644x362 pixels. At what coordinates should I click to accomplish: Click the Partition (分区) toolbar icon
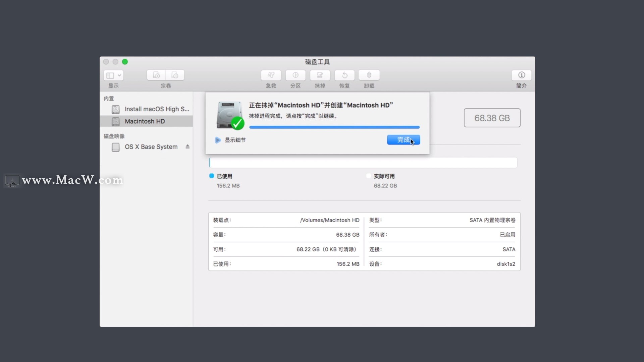(x=295, y=75)
